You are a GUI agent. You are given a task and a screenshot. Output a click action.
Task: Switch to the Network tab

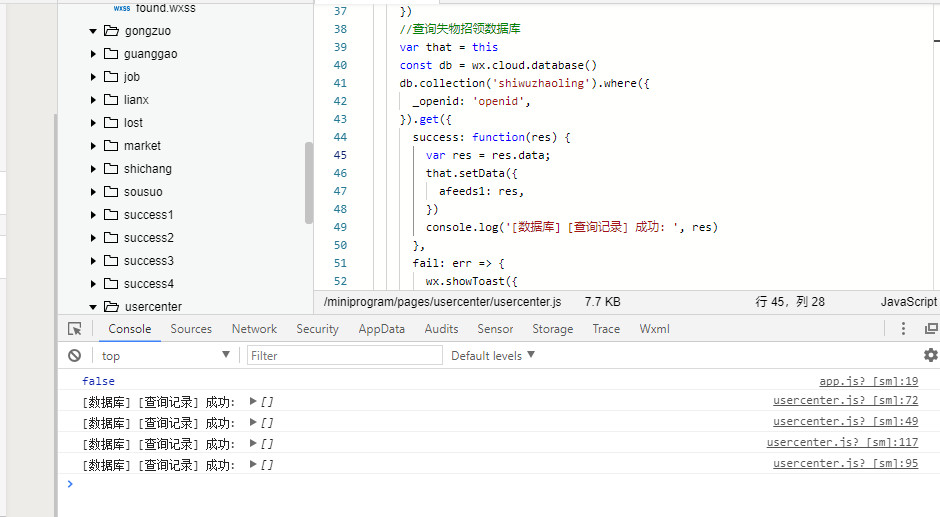[254, 329]
